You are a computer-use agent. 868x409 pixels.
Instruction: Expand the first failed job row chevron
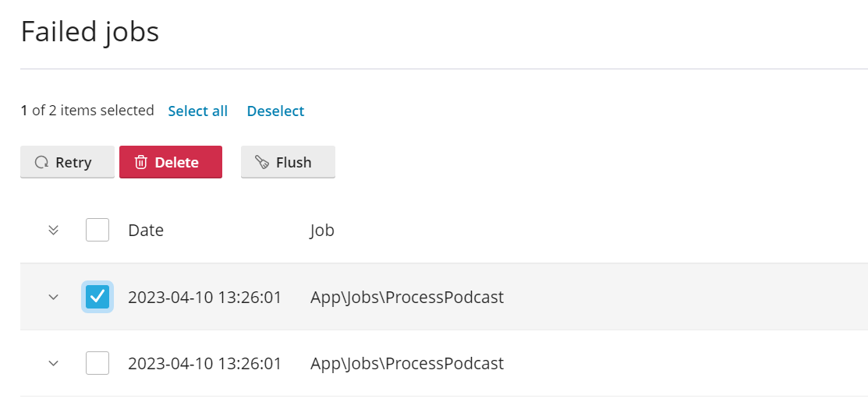[53, 297]
